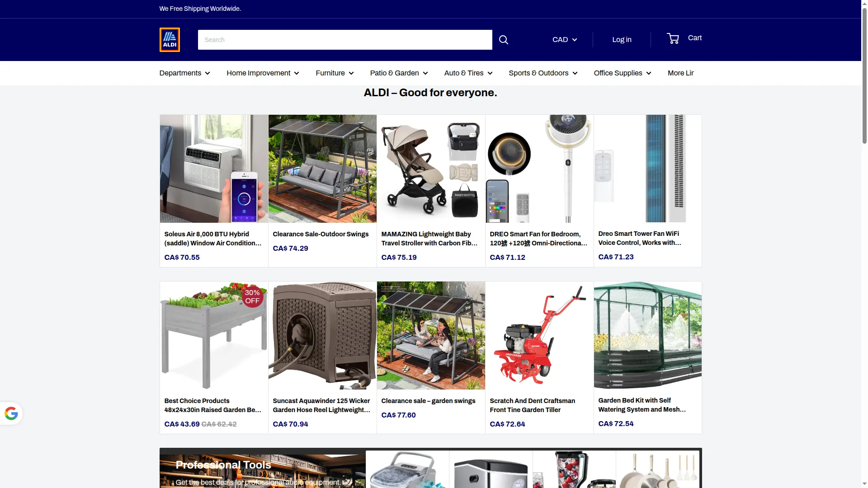The image size is (868, 488).
Task: Open the More Links menu item
Action: (x=680, y=73)
